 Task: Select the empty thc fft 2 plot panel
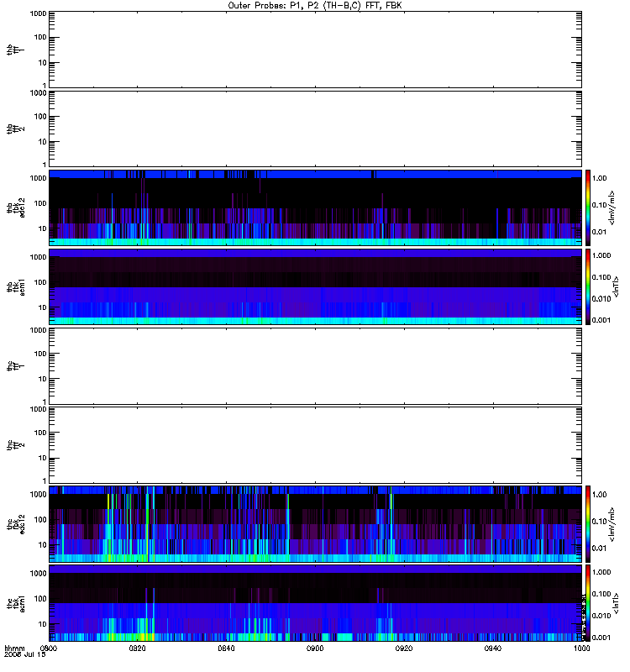click(x=315, y=445)
